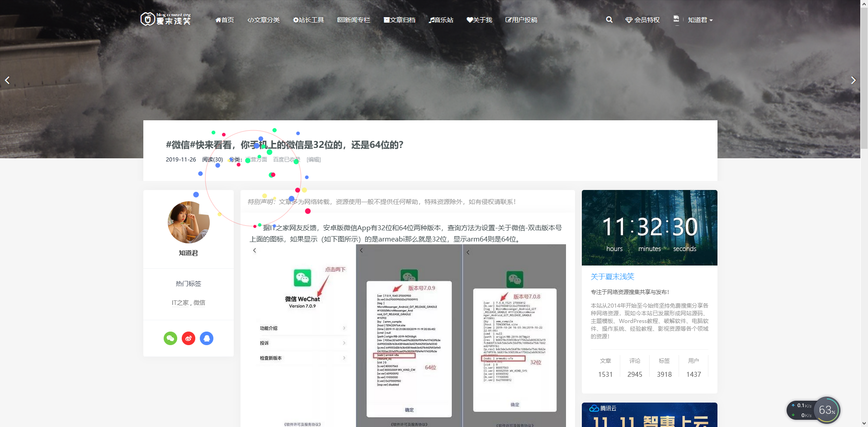Click the IT之家 tag

point(180,303)
